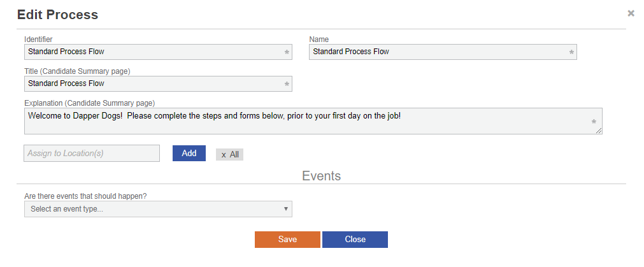Select the Title (Candidate Summary page) field
The width and height of the screenshot is (644, 267).
tap(153, 84)
